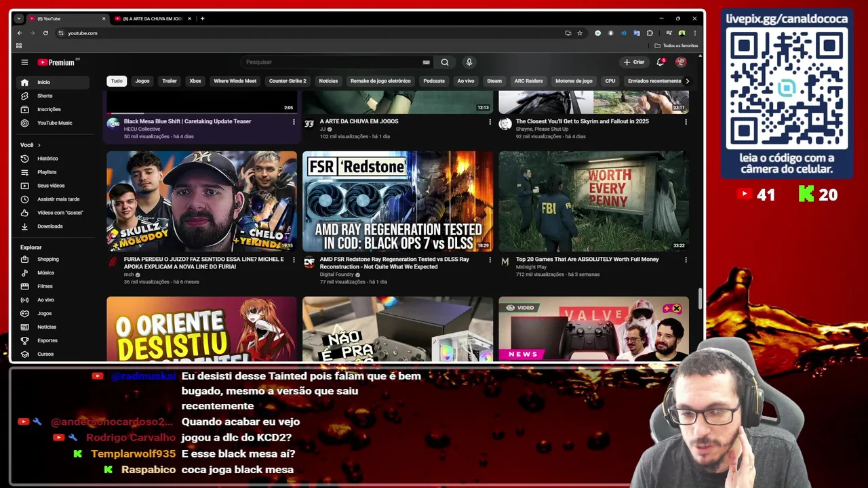Open Seus vídeos in sidebar

point(53,186)
